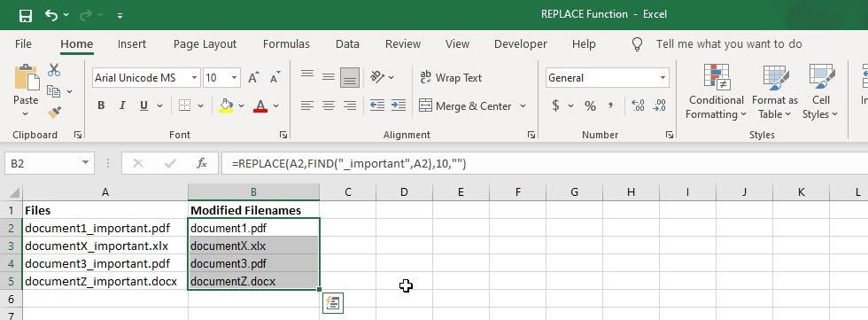Click inside the formula bar text

click(349, 164)
